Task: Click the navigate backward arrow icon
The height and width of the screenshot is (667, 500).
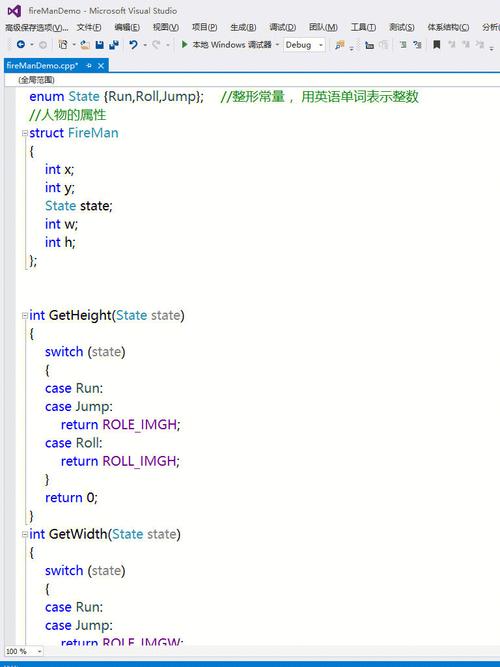Action: (x=20, y=44)
